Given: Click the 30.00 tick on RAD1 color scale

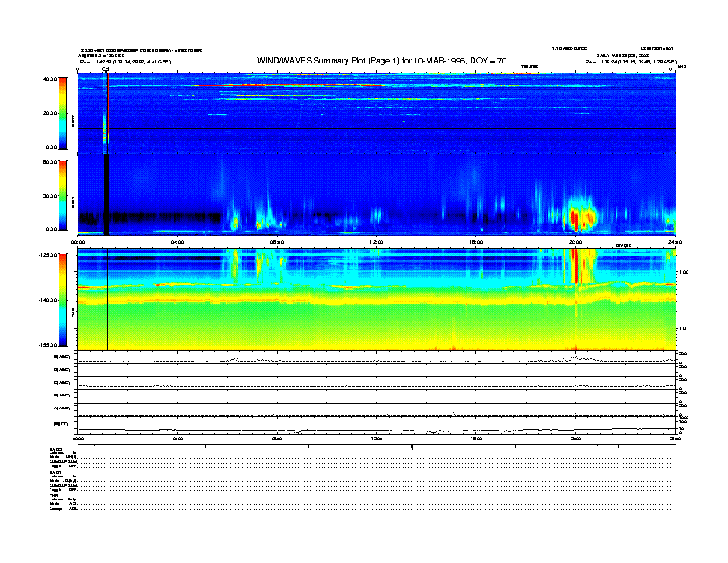Looking at the screenshot, I should coord(51,196).
